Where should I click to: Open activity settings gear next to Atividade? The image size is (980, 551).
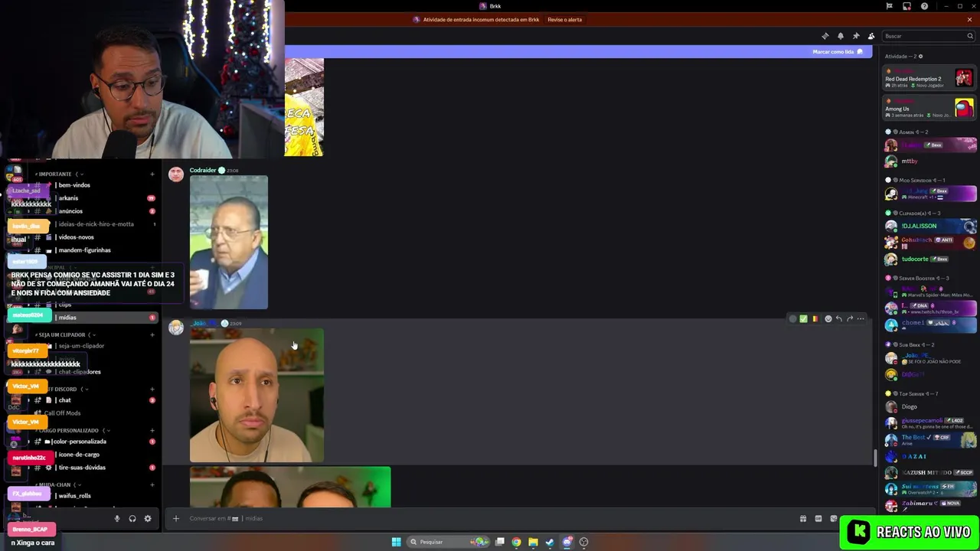point(920,56)
